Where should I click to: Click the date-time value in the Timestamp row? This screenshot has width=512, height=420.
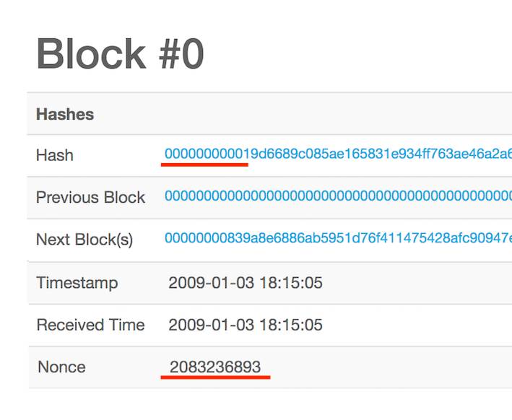pyautogui.click(x=246, y=283)
